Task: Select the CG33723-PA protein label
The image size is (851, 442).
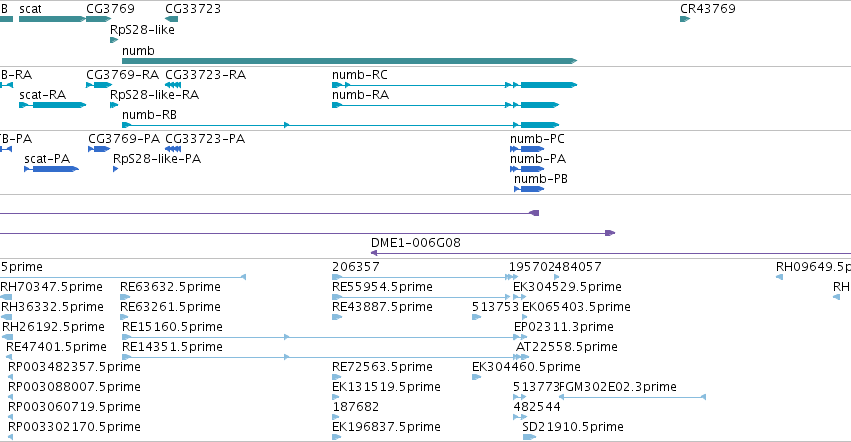Action: [x=205, y=138]
